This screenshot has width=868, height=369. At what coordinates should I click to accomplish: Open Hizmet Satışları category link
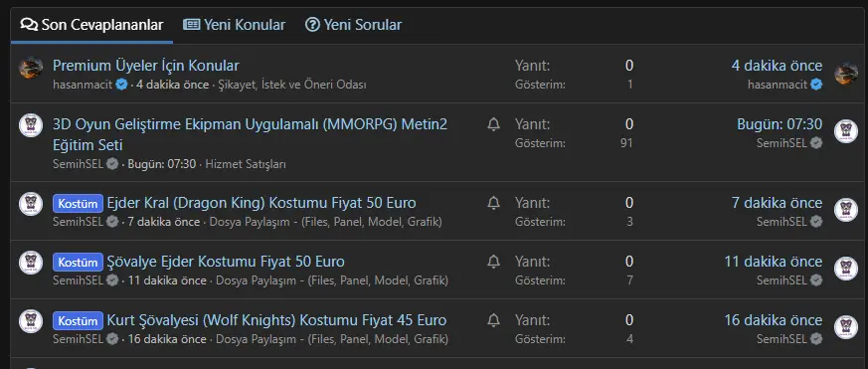[246, 164]
